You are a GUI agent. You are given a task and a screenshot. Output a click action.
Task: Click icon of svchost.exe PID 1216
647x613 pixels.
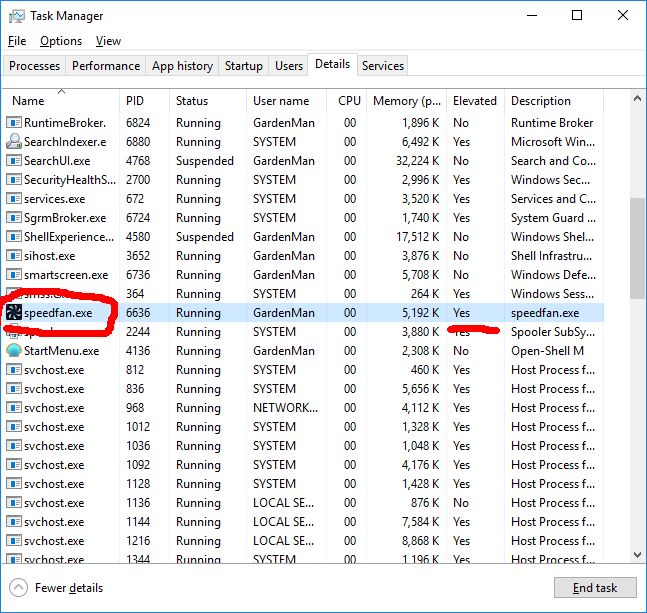14,540
